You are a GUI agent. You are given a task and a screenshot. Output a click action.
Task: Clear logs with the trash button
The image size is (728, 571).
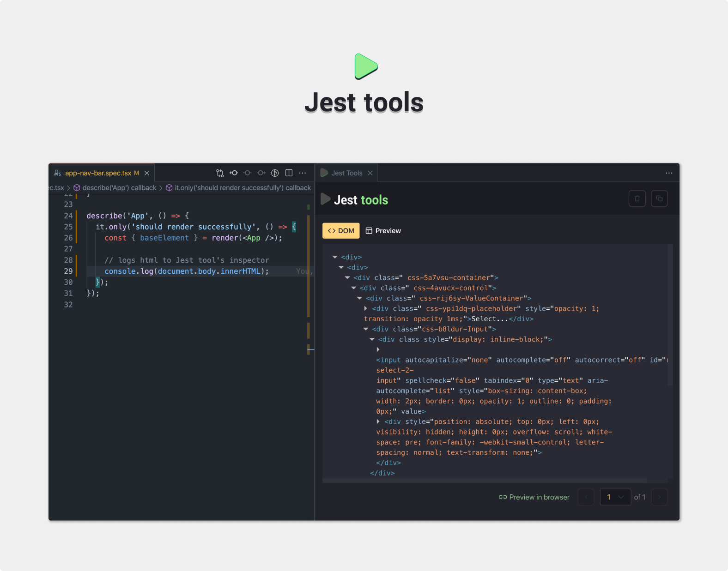pyautogui.click(x=637, y=198)
